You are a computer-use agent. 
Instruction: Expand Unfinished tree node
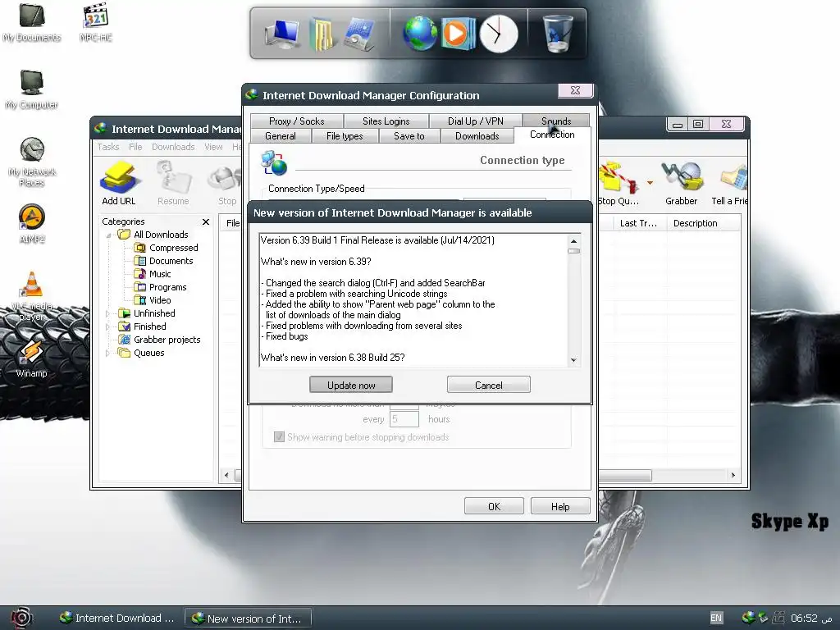[107, 313]
